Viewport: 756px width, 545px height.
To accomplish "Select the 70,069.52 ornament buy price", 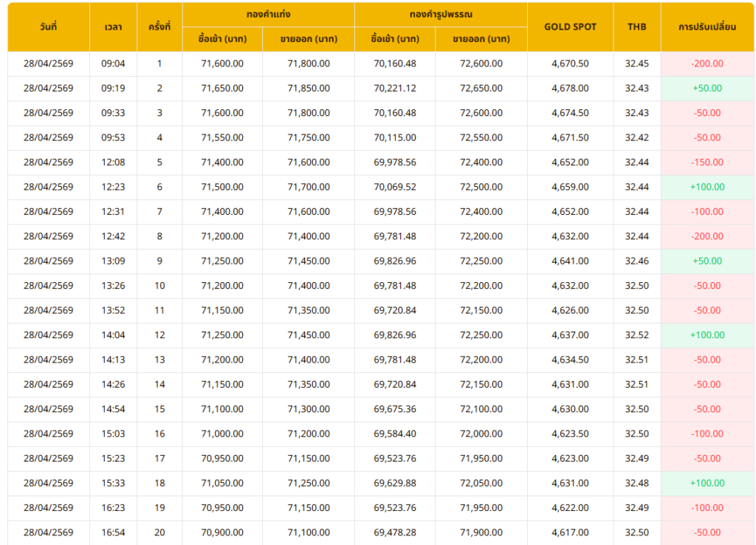I will click(x=395, y=187).
